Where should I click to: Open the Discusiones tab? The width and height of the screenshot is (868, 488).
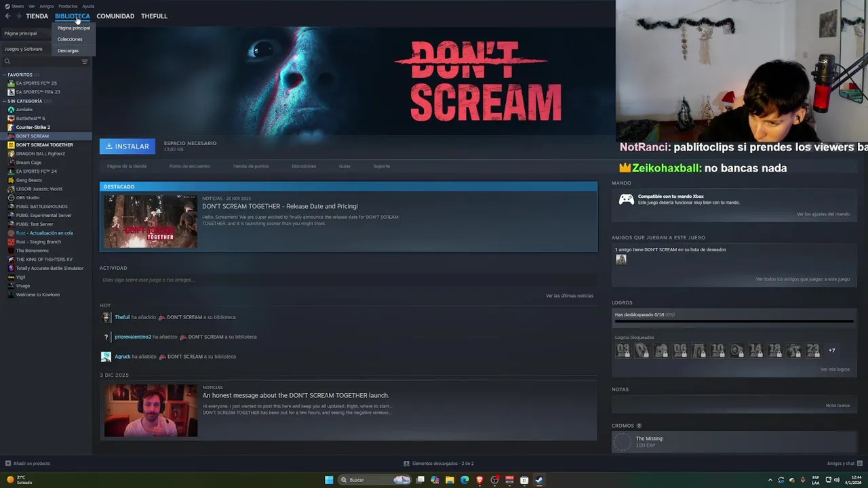coord(304,166)
